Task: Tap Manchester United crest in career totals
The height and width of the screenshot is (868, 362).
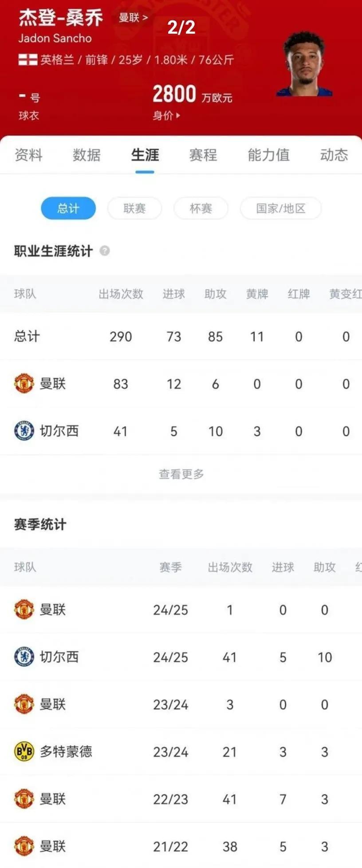Action: 24,384
